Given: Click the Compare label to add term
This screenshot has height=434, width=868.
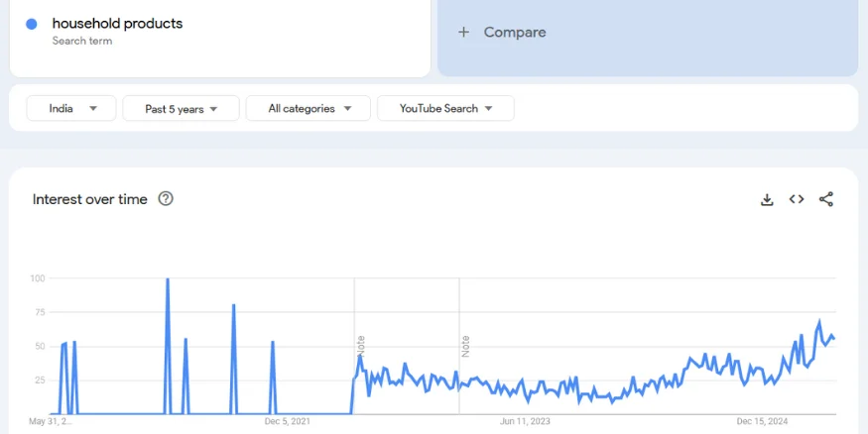Looking at the screenshot, I should pyautogui.click(x=515, y=33).
